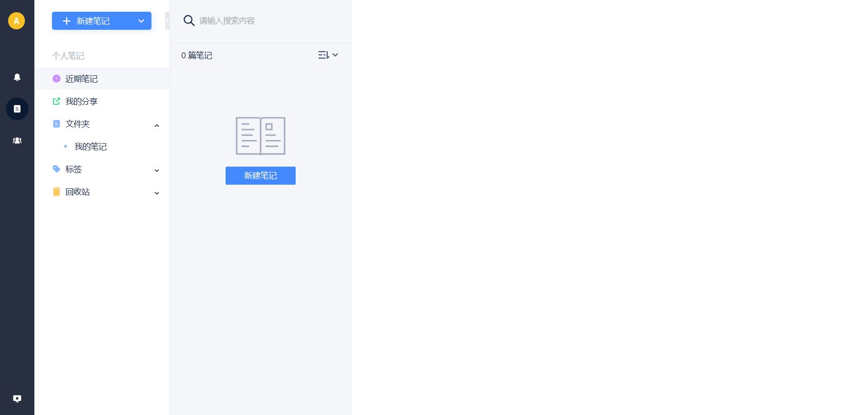Image resolution: width=868 pixels, height=415 pixels.
Task: Open the team members icon
Action: (x=17, y=140)
